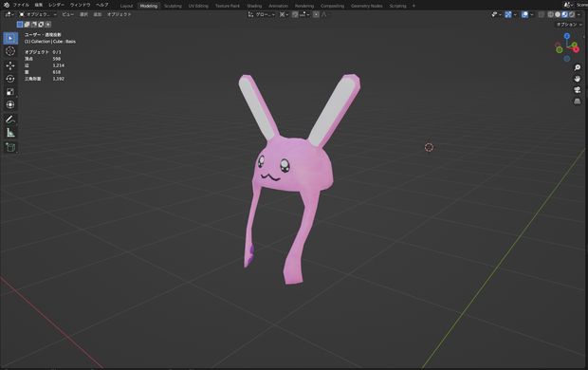Select the Rotate tool
The width and height of the screenshot is (588, 370).
click(10, 79)
